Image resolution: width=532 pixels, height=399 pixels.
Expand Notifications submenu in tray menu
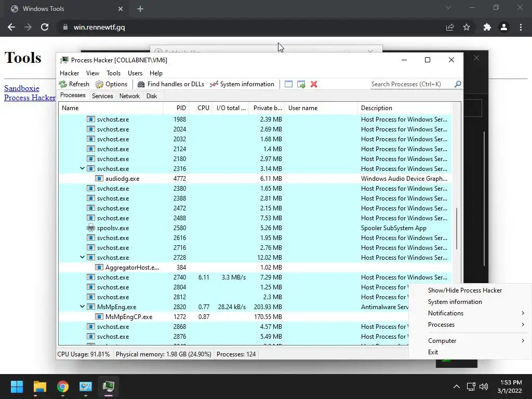click(470, 313)
